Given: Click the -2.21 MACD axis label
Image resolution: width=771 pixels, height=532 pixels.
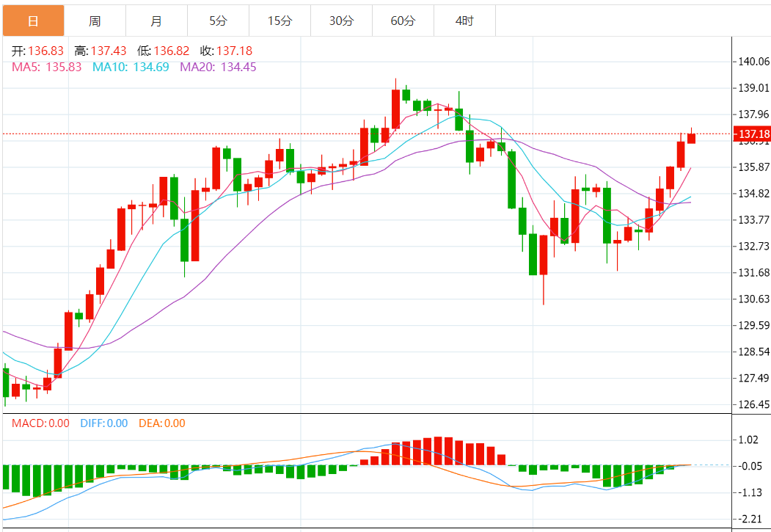Looking at the screenshot, I should pos(750,520).
